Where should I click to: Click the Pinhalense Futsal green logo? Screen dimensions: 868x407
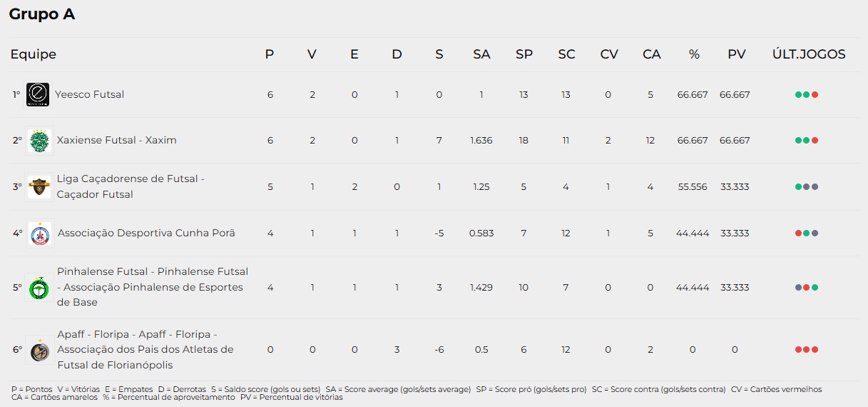[39, 287]
